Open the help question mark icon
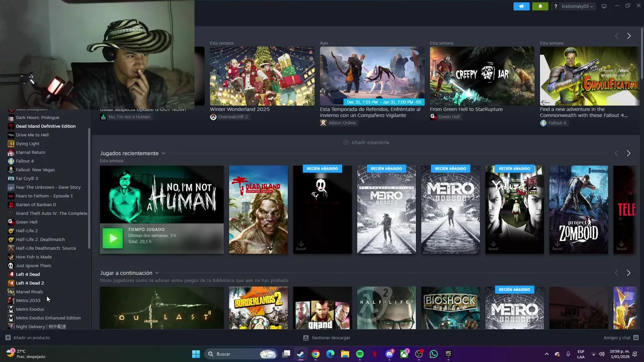 point(555,7)
